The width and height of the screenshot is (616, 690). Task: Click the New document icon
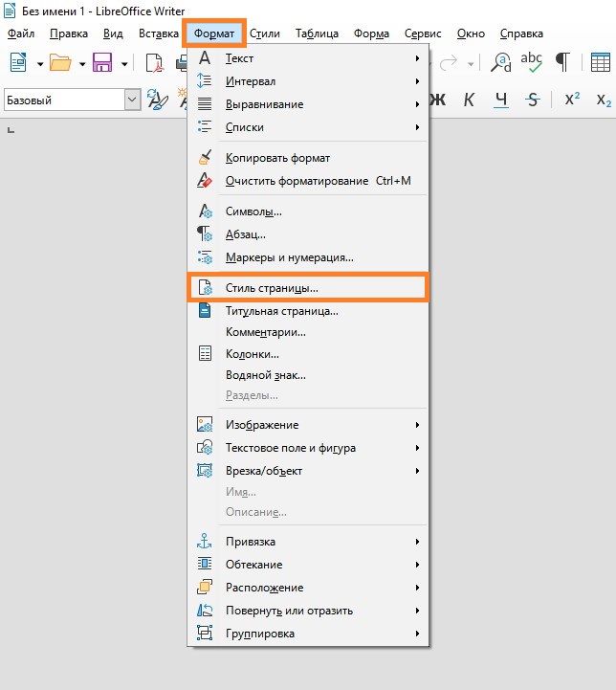click(19, 63)
